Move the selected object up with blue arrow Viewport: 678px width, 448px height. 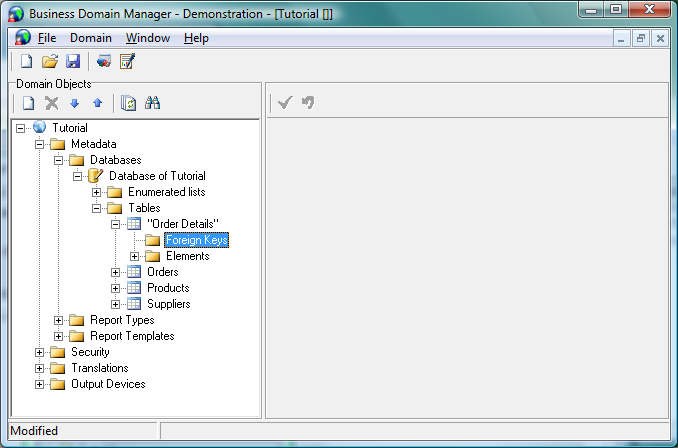tap(97, 103)
